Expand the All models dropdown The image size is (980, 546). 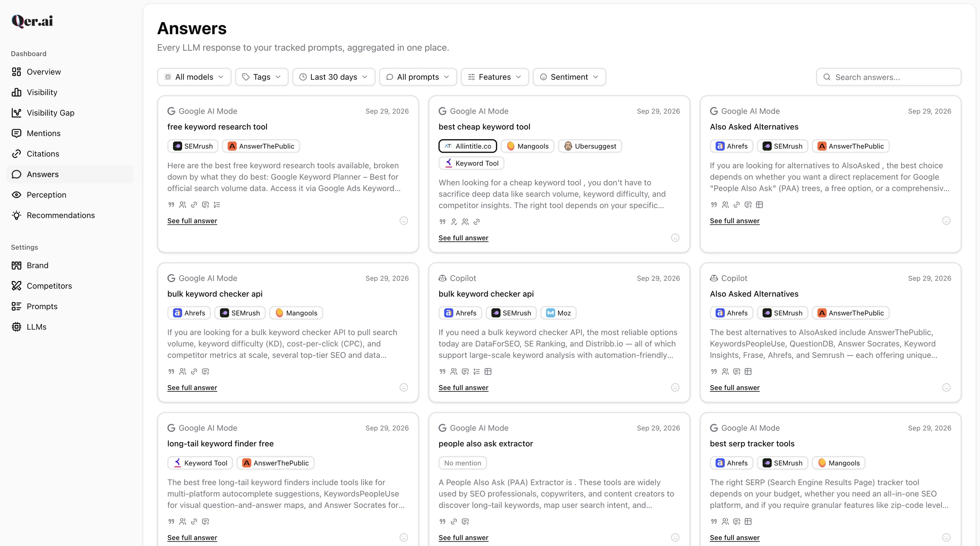[x=194, y=77]
